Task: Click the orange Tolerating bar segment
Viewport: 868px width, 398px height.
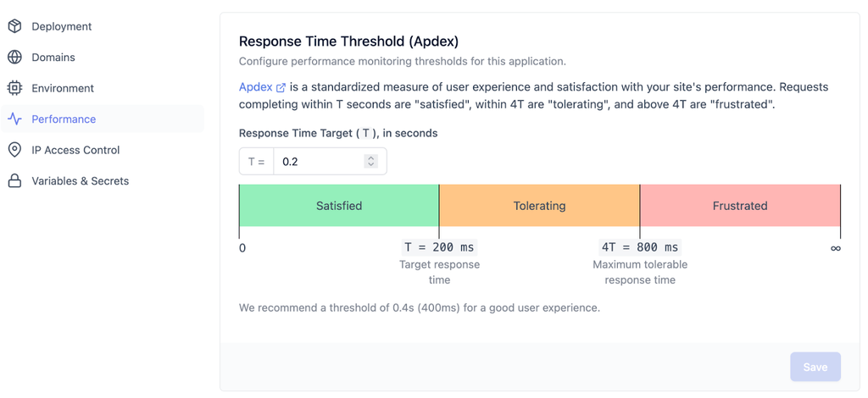Action: coord(539,206)
